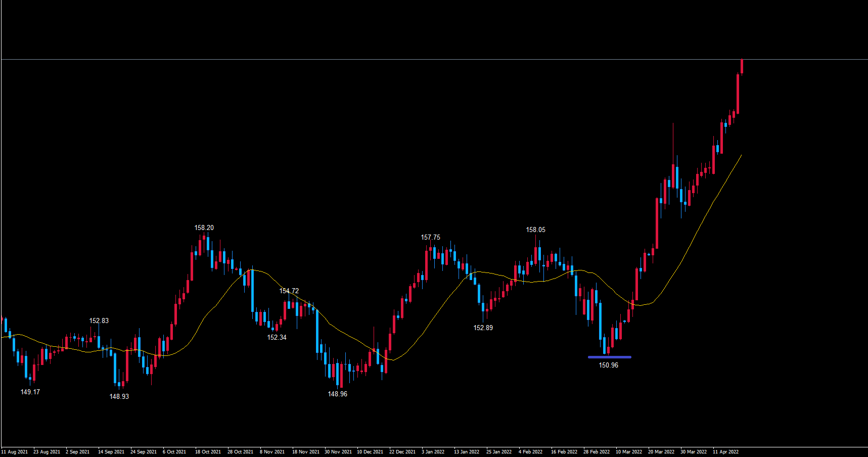Click the 152.83 price label
The height and width of the screenshot is (457, 868).
(x=99, y=321)
